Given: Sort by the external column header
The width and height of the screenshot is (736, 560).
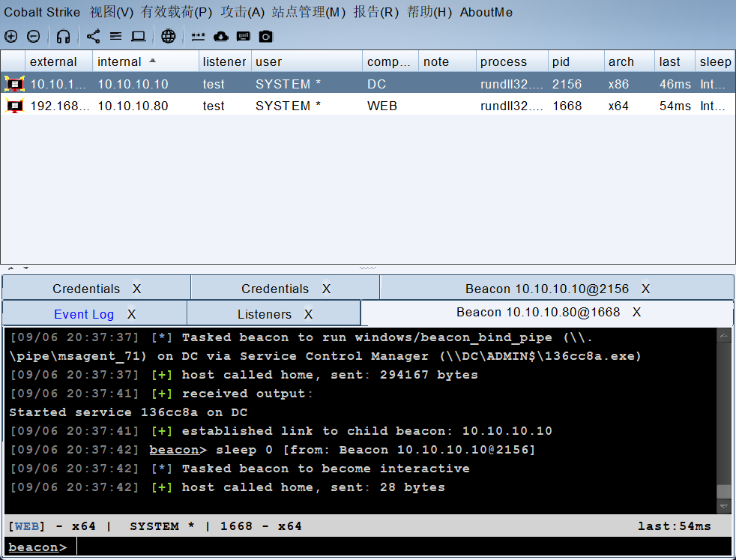Looking at the screenshot, I should 58,61.
